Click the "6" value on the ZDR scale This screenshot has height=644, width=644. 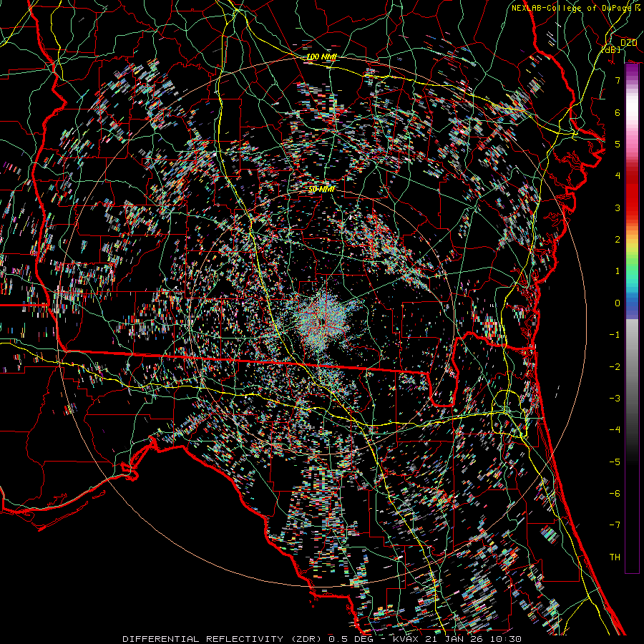click(x=618, y=112)
